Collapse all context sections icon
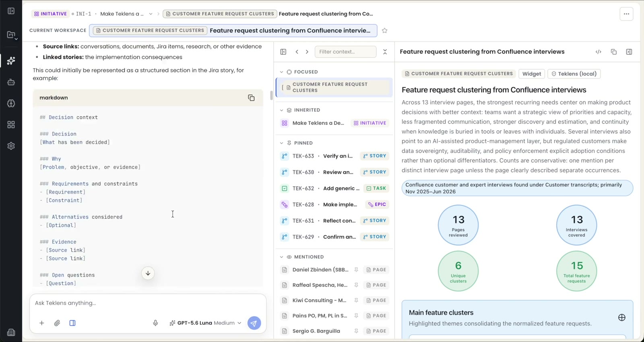Viewport: 644px width, 342px height. pos(385,52)
